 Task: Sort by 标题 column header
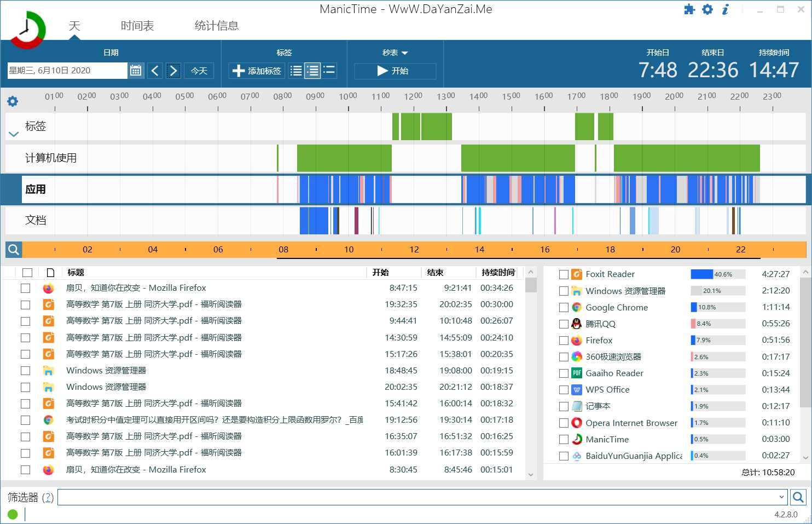[x=76, y=273]
